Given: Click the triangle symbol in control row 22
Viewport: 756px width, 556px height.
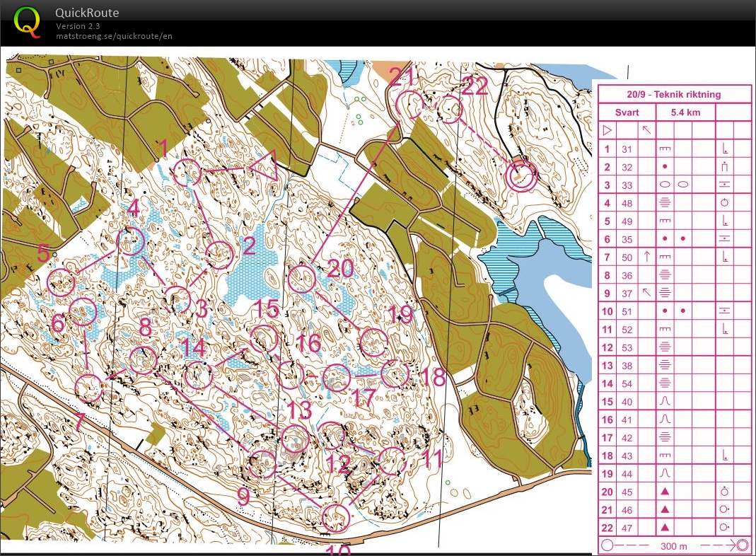Looking at the screenshot, I should click(665, 528).
